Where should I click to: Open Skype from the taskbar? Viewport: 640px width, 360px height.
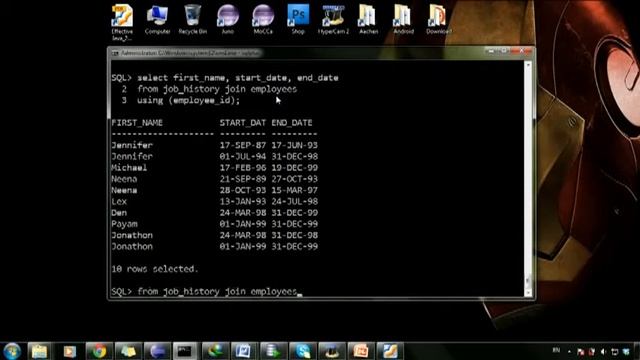tap(302, 351)
